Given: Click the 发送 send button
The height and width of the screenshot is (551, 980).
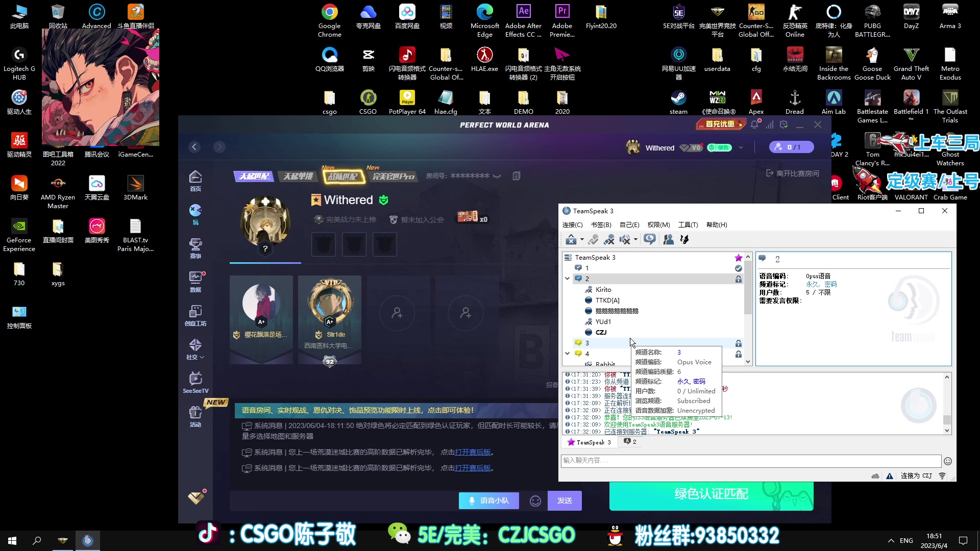Looking at the screenshot, I should (565, 500).
